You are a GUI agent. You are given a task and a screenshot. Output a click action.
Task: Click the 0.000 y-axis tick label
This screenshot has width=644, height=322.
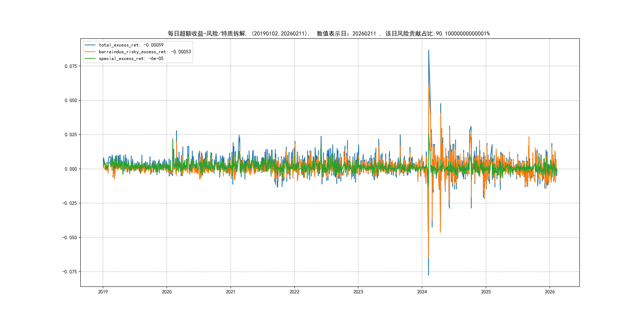click(x=71, y=169)
